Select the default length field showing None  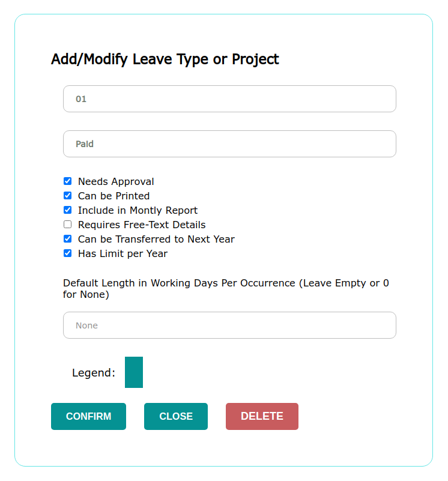tap(229, 325)
